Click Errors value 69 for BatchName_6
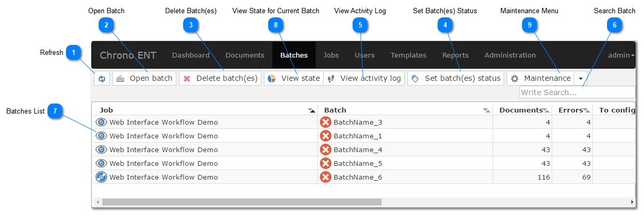Image resolution: width=644 pixels, height=215 pixels. (x=585, y=177)
